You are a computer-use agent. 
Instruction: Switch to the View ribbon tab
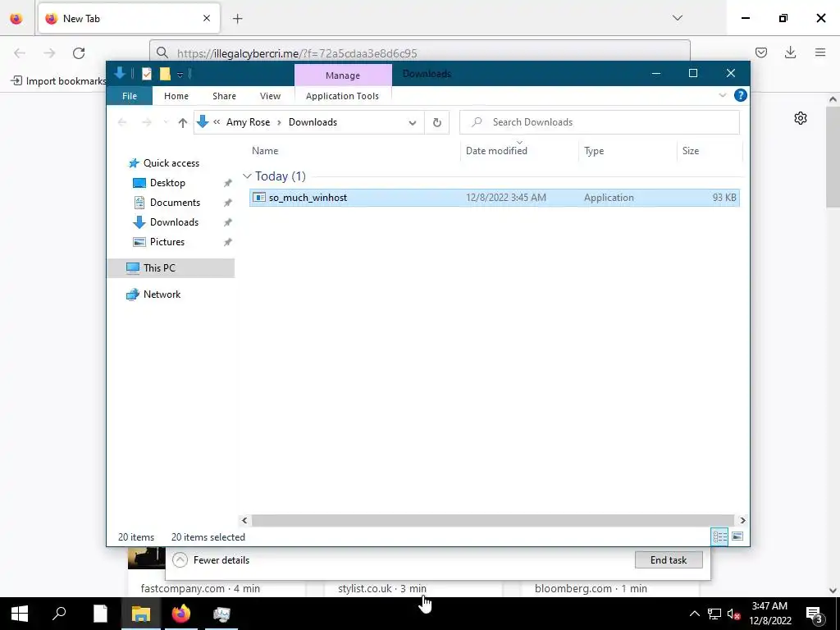click(270, 96)
